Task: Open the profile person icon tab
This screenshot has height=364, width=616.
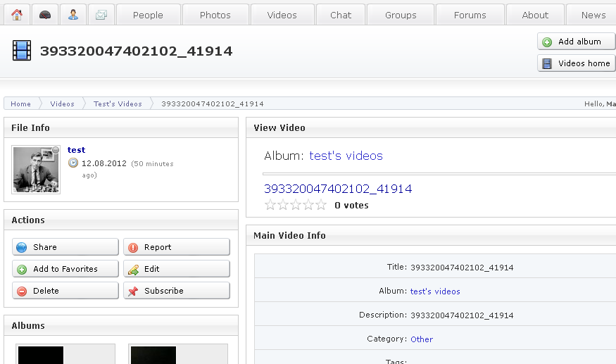Action: (73, 15)
